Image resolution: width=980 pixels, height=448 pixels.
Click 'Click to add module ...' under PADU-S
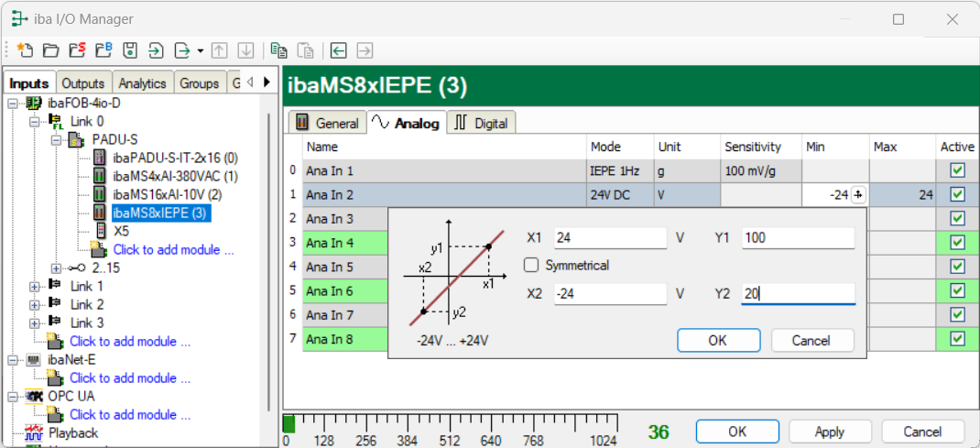[x=174, y=249]
